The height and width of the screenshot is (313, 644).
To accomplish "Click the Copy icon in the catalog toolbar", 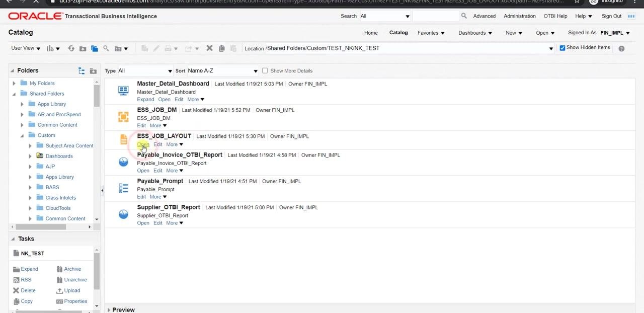I will [x=221, y=48].
